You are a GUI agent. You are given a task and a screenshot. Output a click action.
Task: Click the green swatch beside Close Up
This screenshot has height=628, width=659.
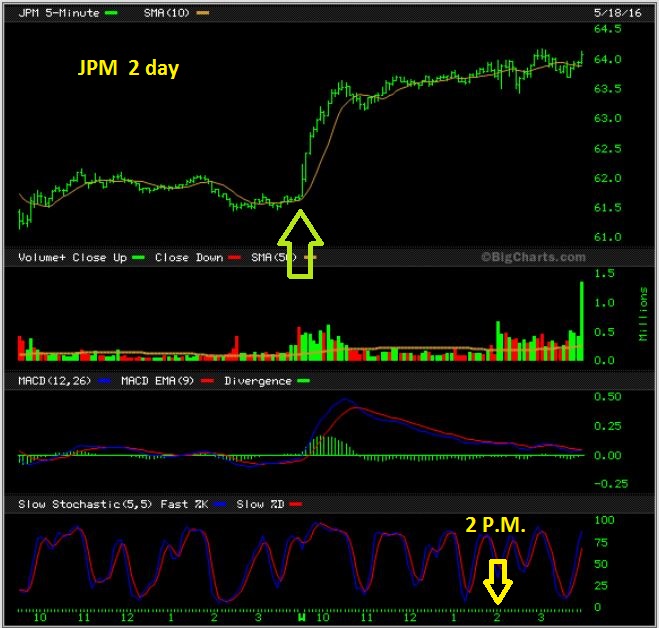[x=138, y=258]
